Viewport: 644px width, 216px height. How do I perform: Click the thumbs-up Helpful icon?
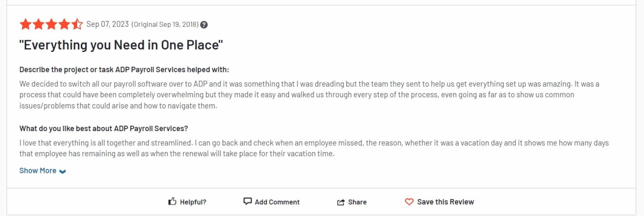[x=172, y=202]
